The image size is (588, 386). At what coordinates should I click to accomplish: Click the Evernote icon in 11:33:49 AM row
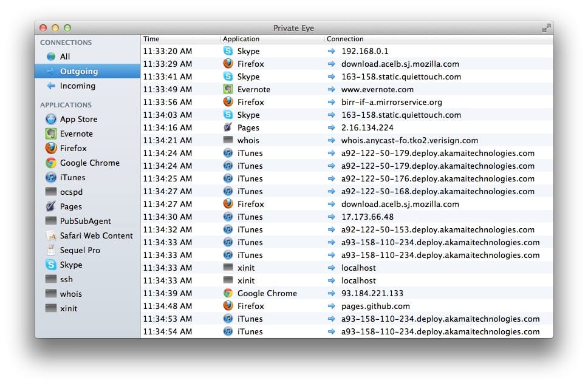tap(228, 89)
